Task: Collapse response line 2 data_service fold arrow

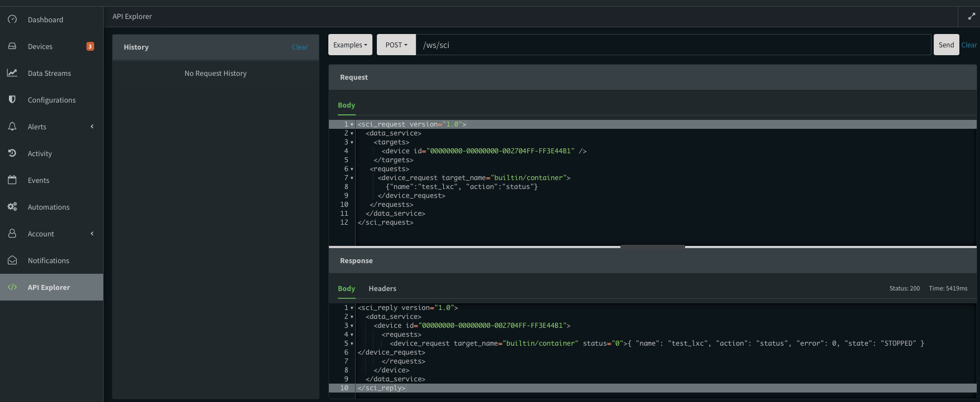Action: click(x=352, y=317)
